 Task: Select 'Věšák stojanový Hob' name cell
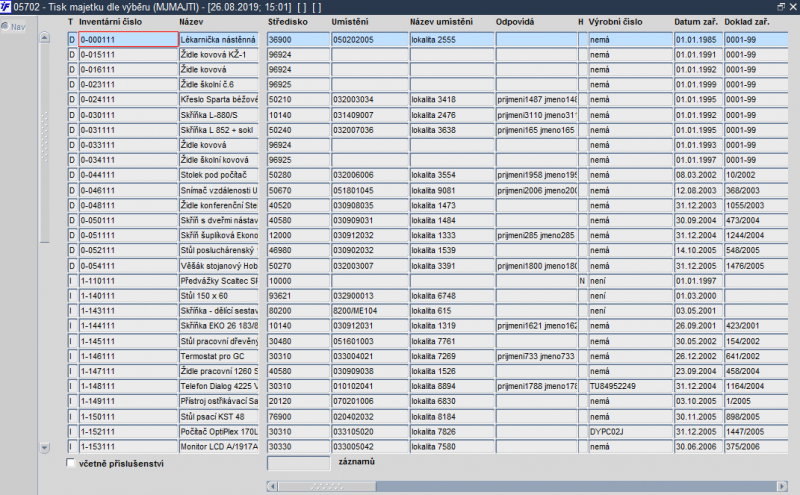[x=219, y=265]
